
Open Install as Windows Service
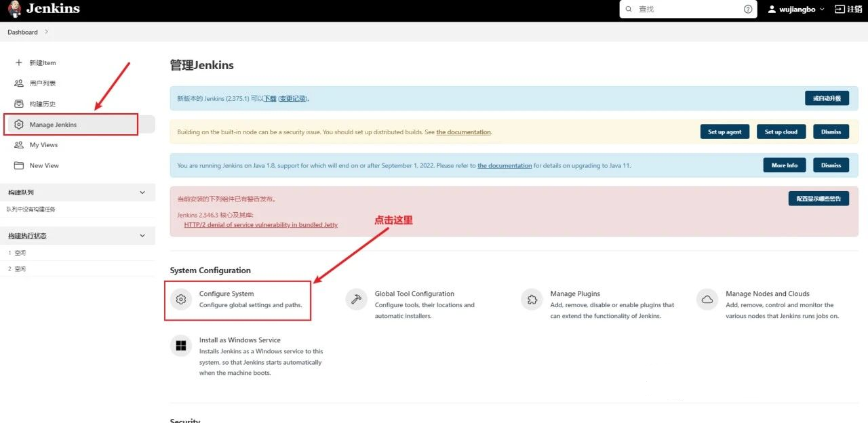pyautogui.click(x=240, y=340)
